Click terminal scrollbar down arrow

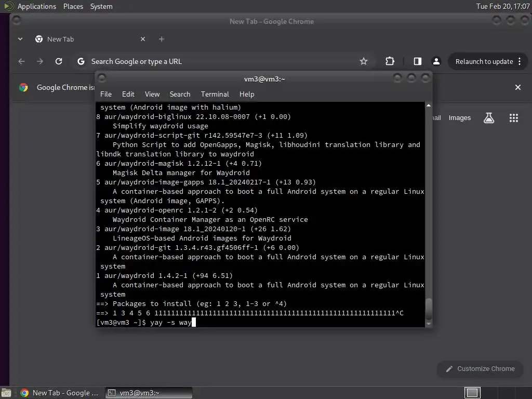click(x=429, y=324)
